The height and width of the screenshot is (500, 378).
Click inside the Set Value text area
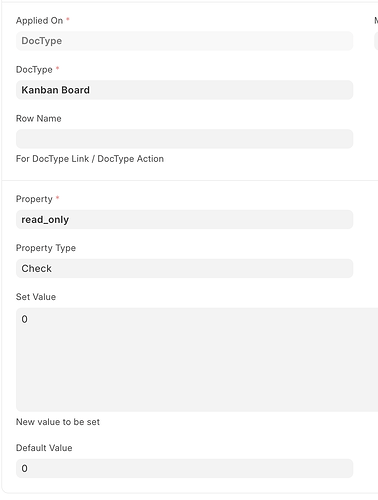(x=197, y=360)
